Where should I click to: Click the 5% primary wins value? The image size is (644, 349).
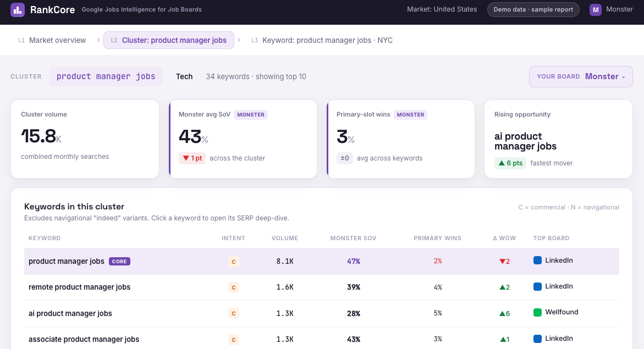(438, 313)
